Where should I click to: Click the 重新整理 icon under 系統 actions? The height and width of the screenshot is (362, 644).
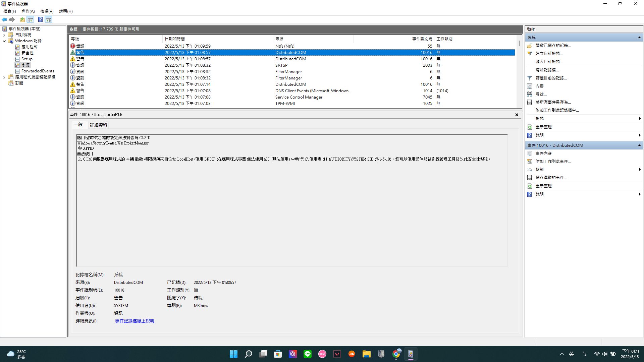[x=530, y=127]
